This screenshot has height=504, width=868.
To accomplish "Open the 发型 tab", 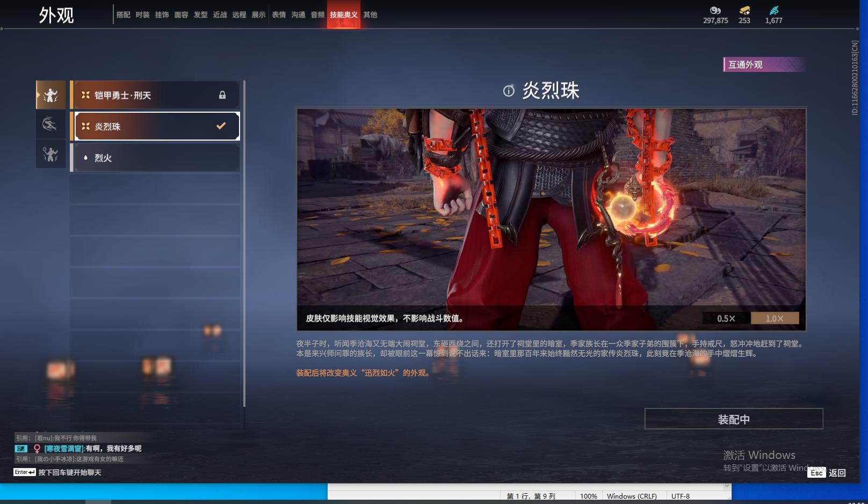I will 200,14.
